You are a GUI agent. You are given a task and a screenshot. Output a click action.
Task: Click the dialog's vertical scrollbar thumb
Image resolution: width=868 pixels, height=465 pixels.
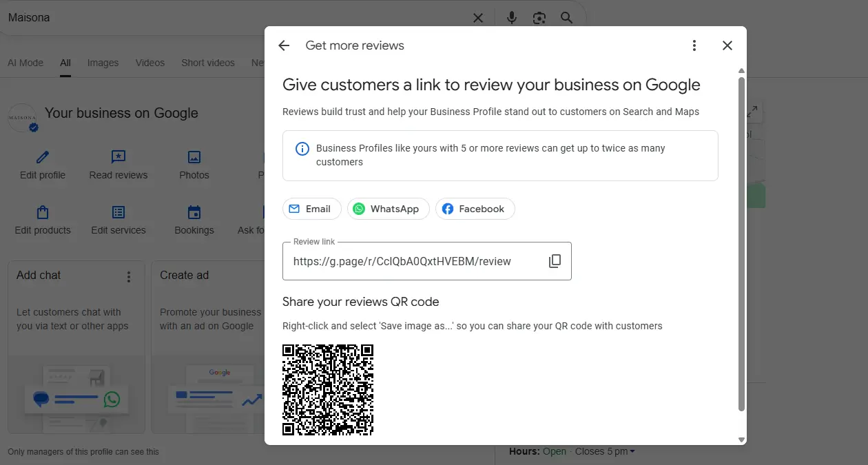point(742,244)
